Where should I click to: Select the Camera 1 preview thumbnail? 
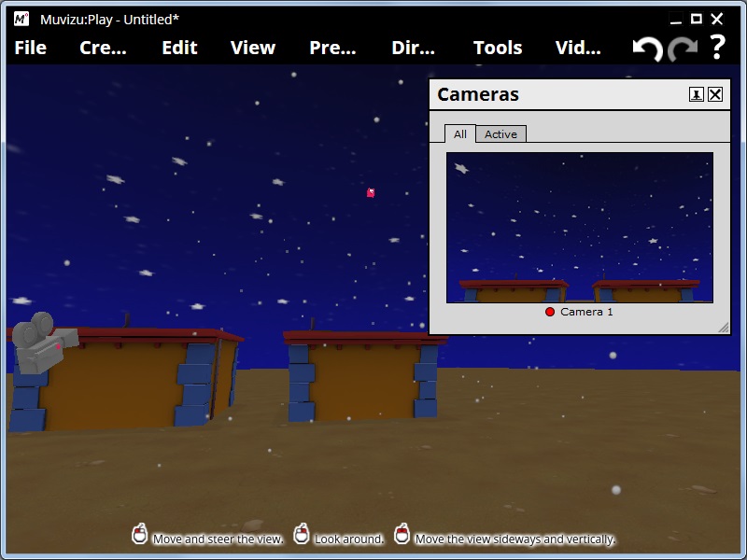click(580, 228)
